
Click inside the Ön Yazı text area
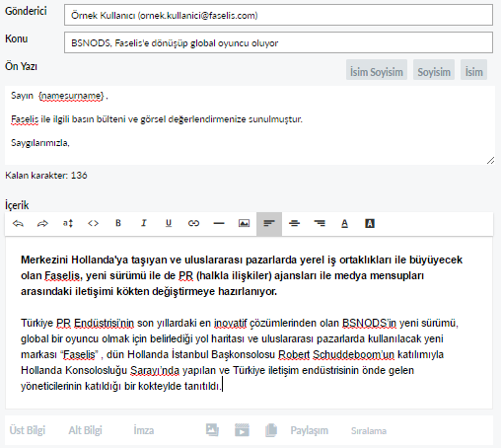250,125
